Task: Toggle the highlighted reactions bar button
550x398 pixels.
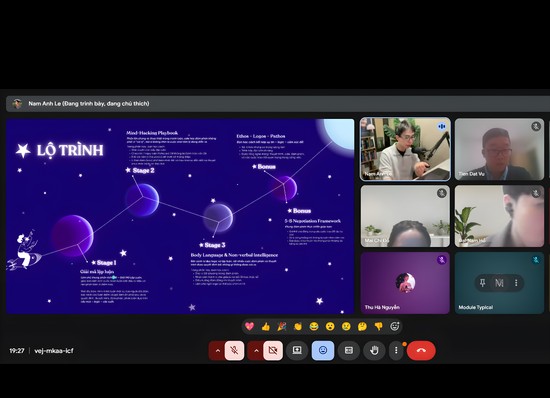Action: 323,350
